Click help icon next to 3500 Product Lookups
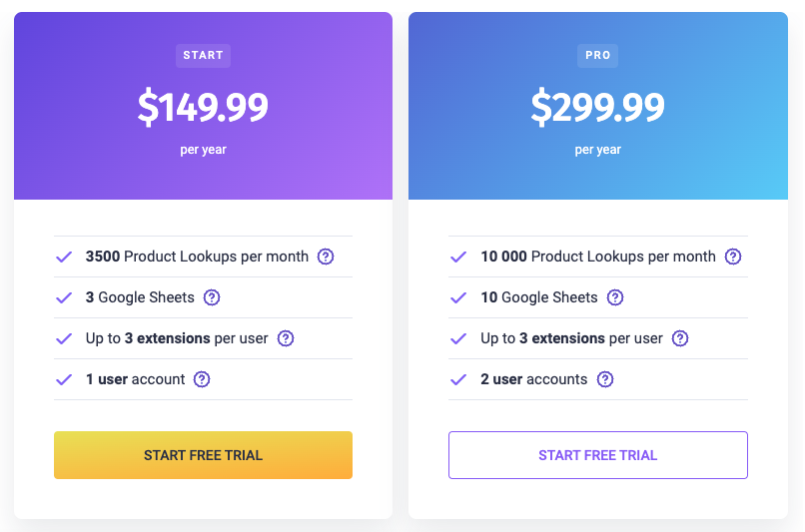This screenshot has width=805, height=532. [326, 257]
